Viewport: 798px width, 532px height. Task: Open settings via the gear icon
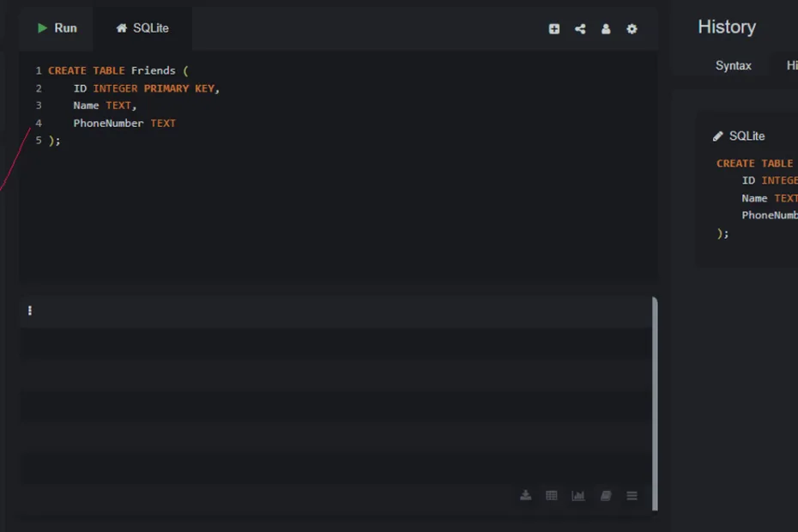point(632,29)
